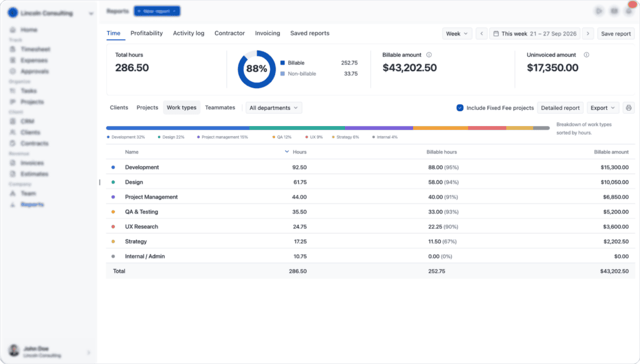Screen dimensions: 640x364
Task: Click the Save report button
Action: [616, 34]
